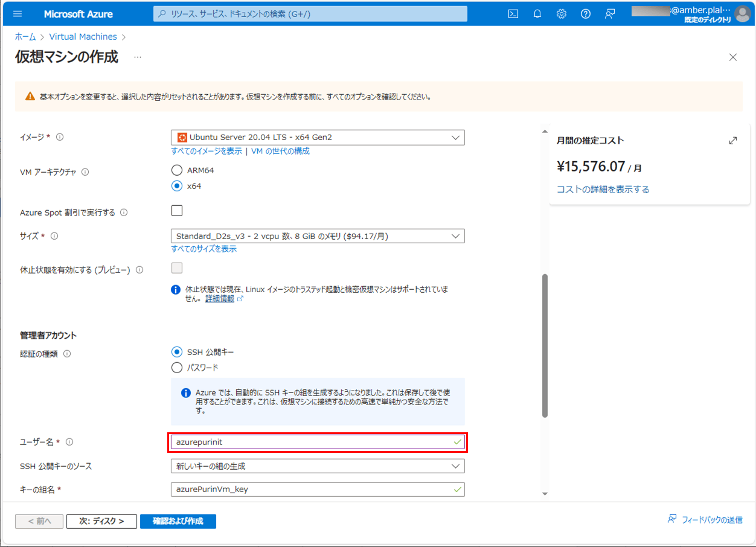The width and height of the screenshot is (756, 547).
Task: Open コストの詳細を表示する link
Action: point(603,190)
